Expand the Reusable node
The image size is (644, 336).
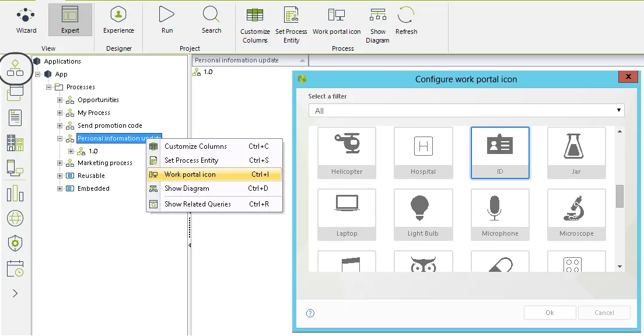click(x=60, y=176)
